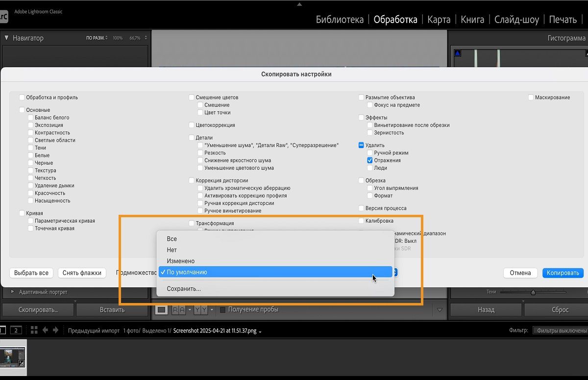Select the screenshot thumbnail in the filmstrip

(x=13, y=357)
